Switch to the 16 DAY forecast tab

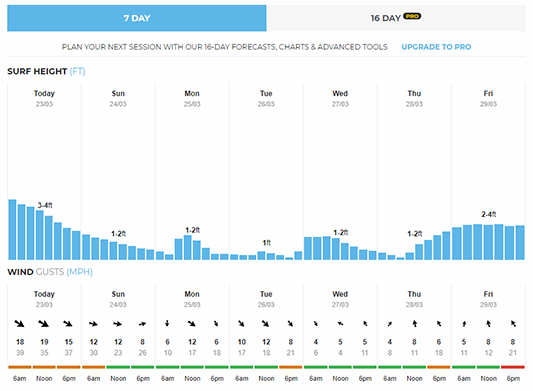click(x=396, y=18)
